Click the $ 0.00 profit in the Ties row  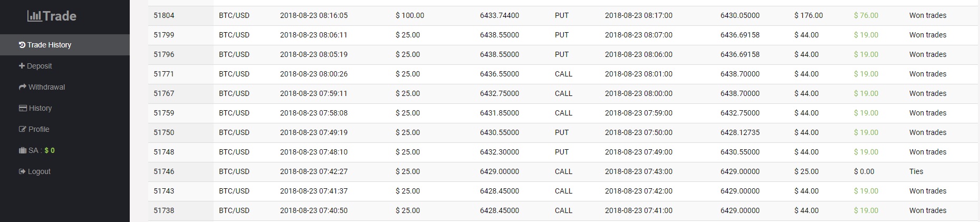(864, 171)
